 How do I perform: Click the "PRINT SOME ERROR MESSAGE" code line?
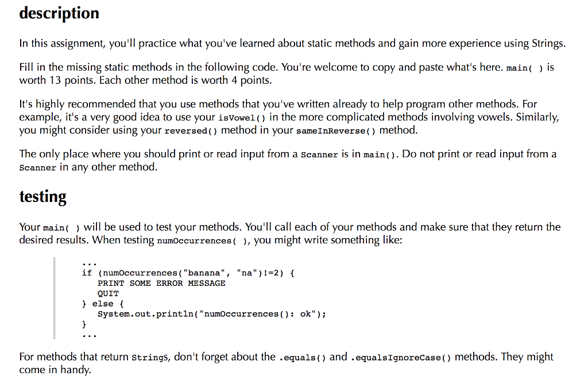[161, 284]
